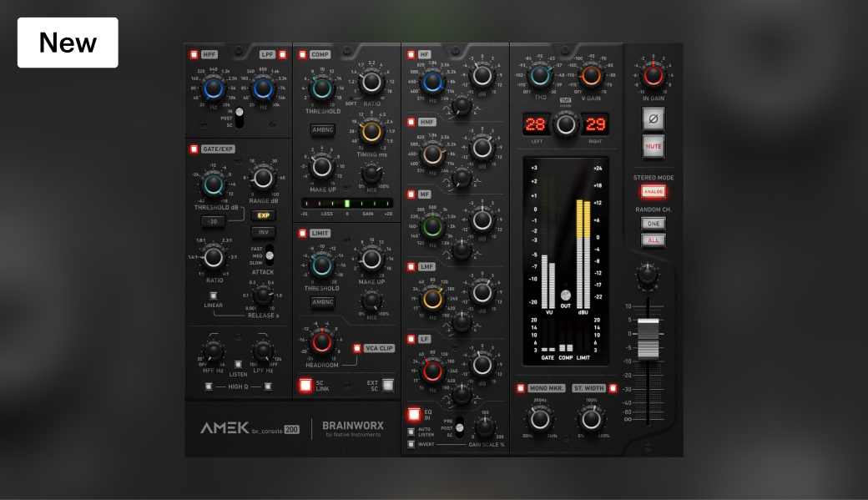Click the compressor THRESHOLD knob
This screenshot has width=868, height=500.
321,88
